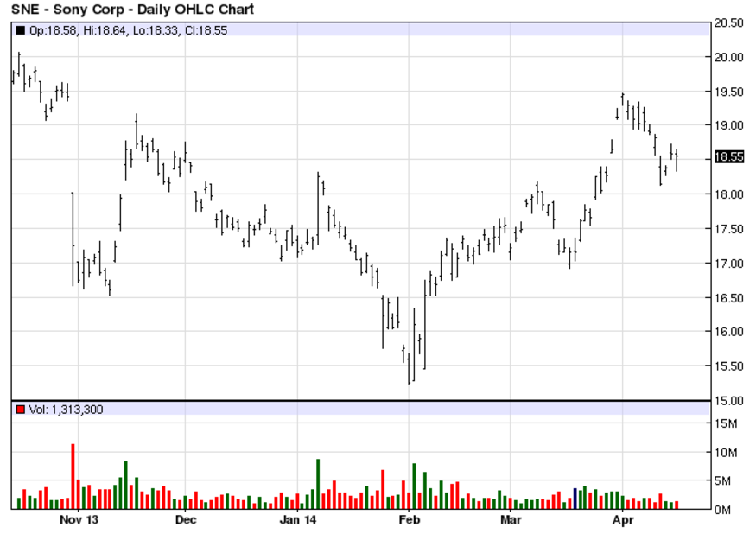Click the 20.00 price axis label
Viewport: 756px width, 553px height.
coord(728,57)
